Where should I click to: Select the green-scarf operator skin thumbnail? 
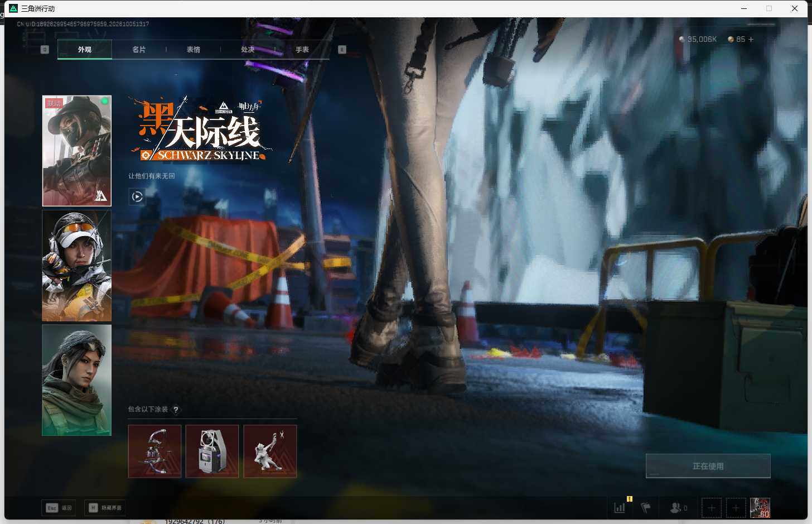pos(77,380)
